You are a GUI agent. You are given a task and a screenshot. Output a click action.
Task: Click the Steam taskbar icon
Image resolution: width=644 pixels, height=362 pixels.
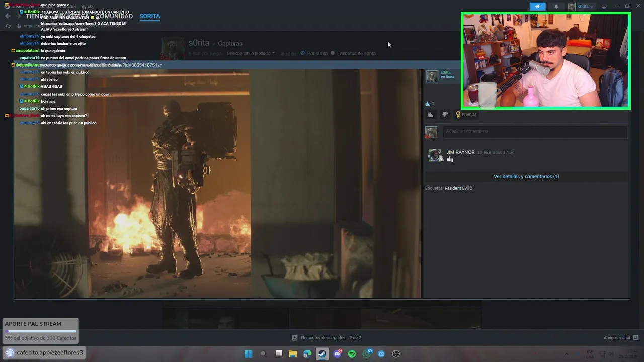pyautogui.click(x=322, y=354)
